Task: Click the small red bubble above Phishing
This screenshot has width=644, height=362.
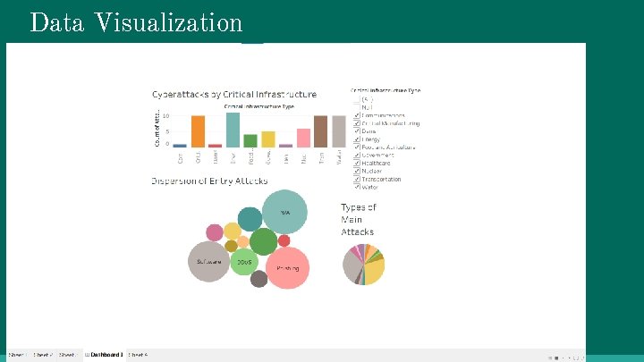Action: tap(284, 240)
